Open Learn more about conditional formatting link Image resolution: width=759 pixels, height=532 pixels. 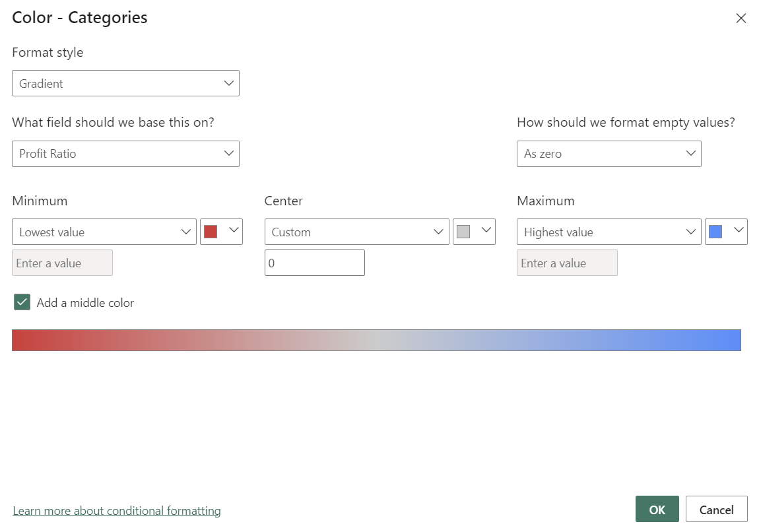117,511
